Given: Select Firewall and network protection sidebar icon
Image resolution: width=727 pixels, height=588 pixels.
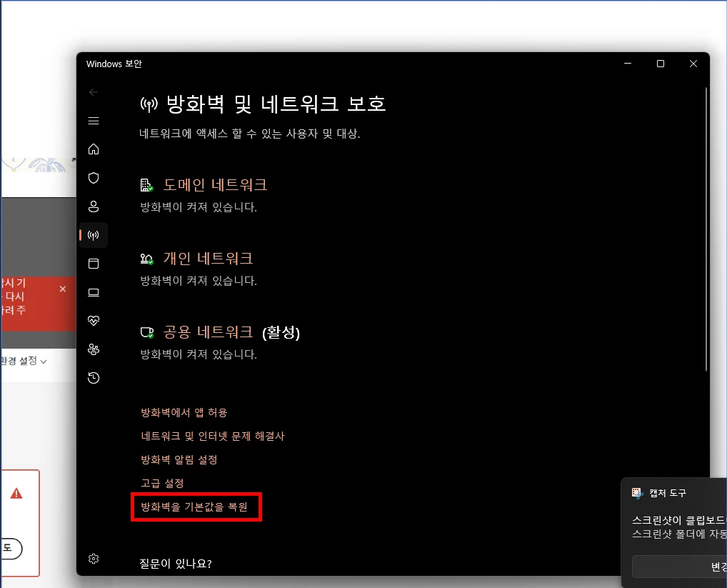Looking at the screenshot, I should click(93, 235).
